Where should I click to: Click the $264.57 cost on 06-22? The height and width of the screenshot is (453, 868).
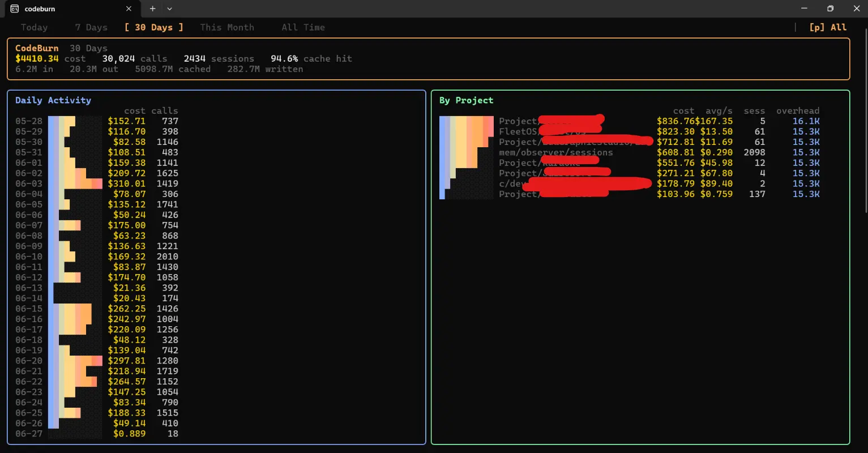click(127, 382)
